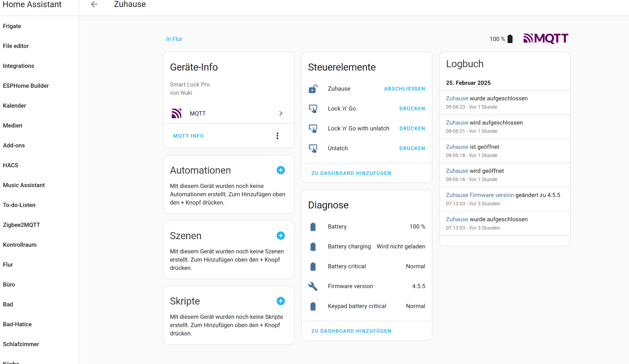Click the battery icon next to 100 %
This screenshot has height=364, width=629.
[510, 39]
